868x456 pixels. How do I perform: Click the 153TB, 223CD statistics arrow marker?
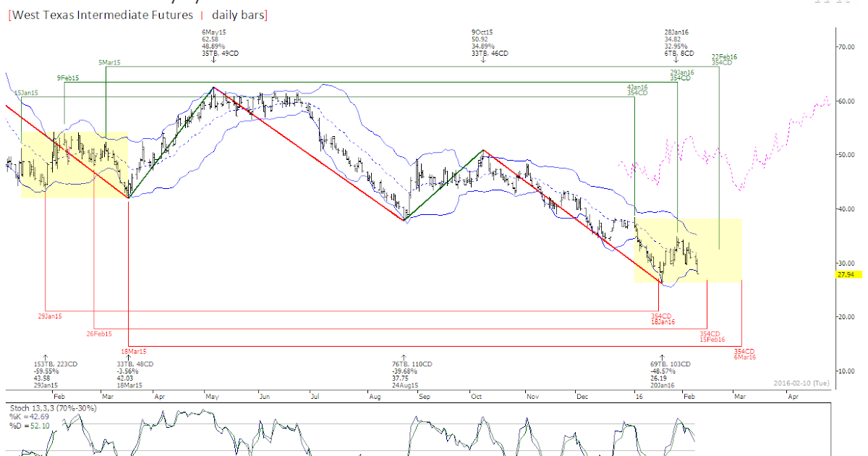46,357
